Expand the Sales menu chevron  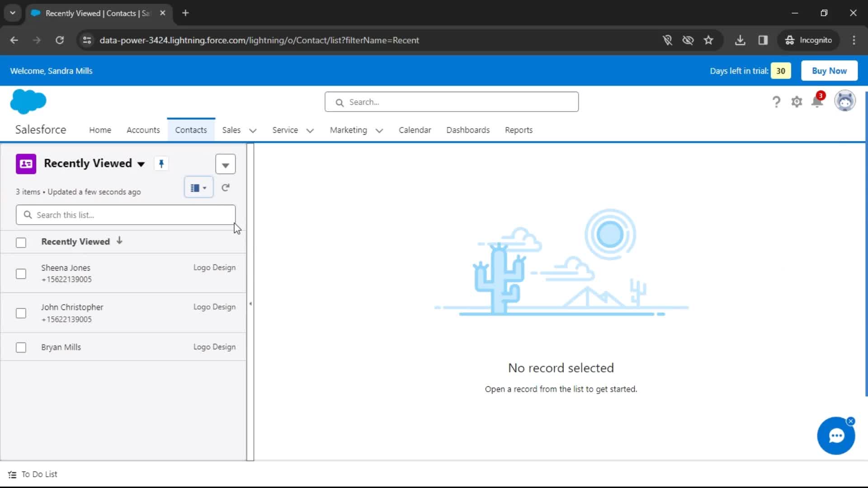253,131
